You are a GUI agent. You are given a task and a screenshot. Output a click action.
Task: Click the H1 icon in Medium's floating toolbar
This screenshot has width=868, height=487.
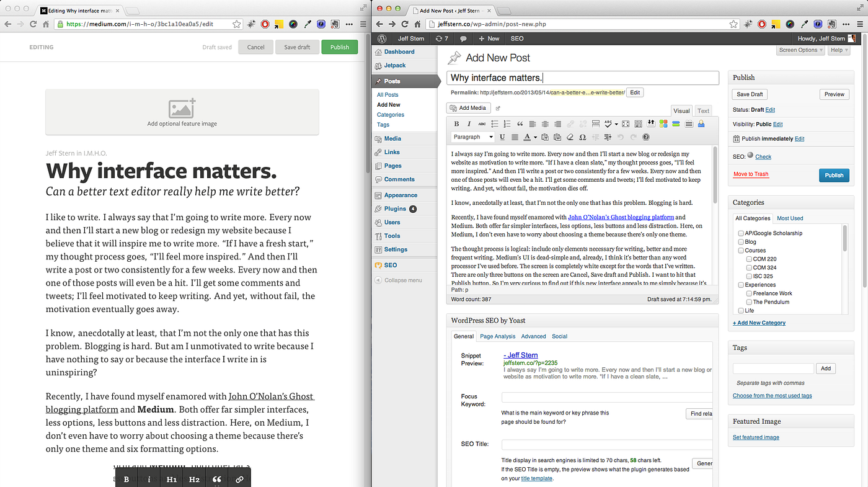[172, 479]
